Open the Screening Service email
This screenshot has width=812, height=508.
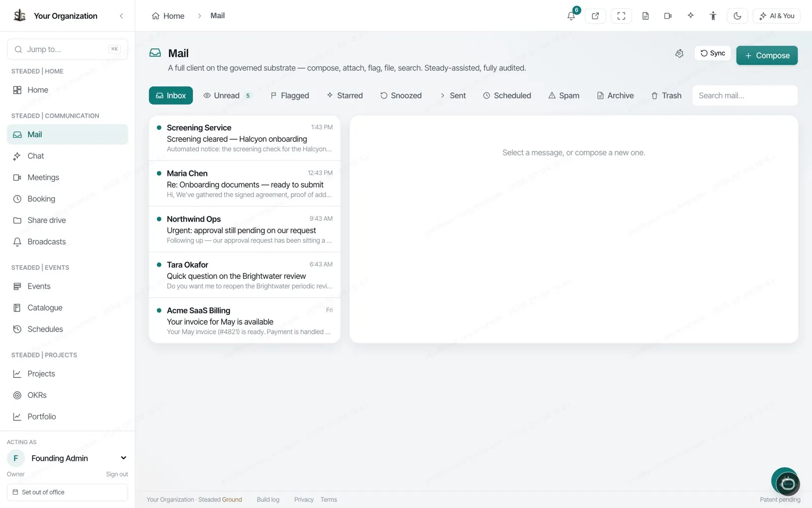245,138
